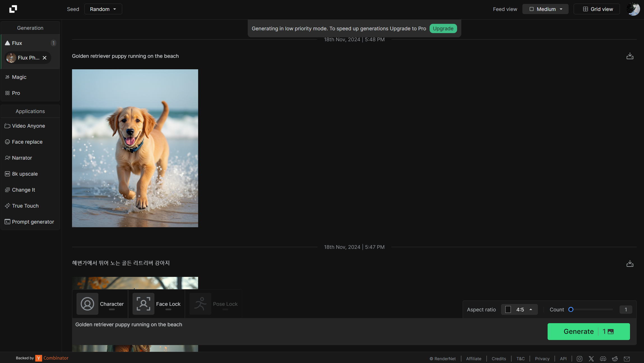Open the Reddit footer icon
Image resolution: width=644 pixels, height=363 pixels.
click(615, 359)
